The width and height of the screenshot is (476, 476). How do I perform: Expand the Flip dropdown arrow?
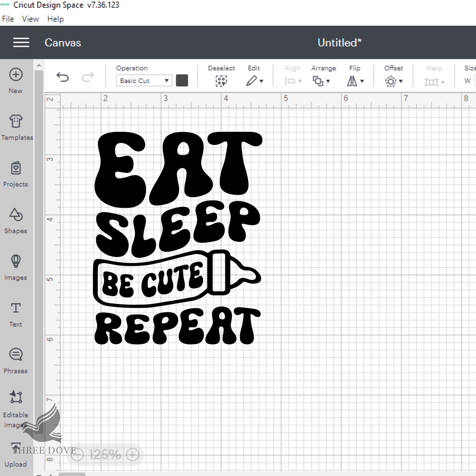(362, 81)
